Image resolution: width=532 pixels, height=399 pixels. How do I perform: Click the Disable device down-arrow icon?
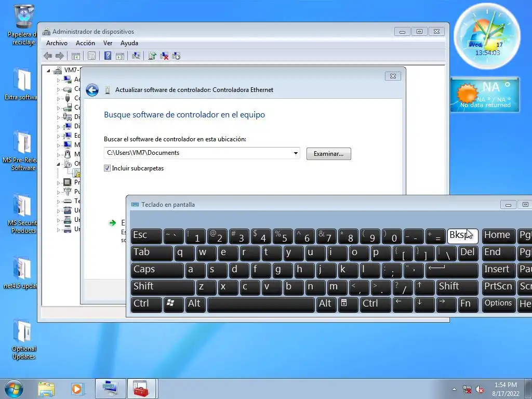click(176, 56)
